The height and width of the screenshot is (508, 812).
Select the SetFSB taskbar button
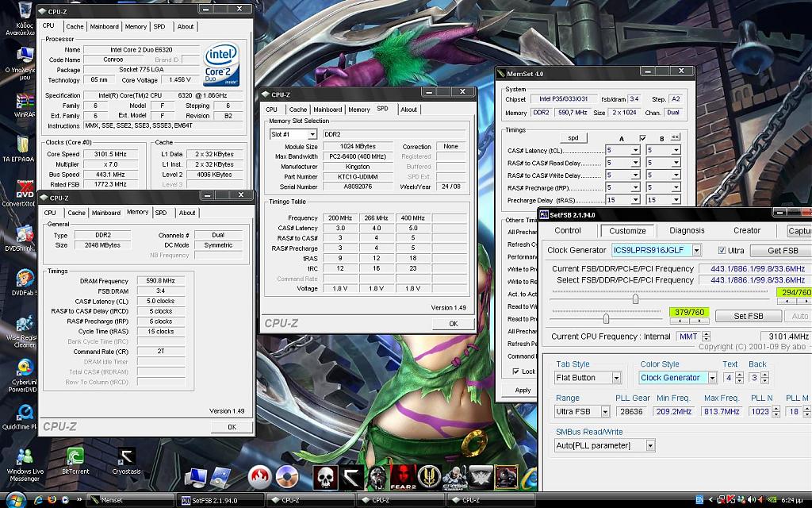pos(220,500)
